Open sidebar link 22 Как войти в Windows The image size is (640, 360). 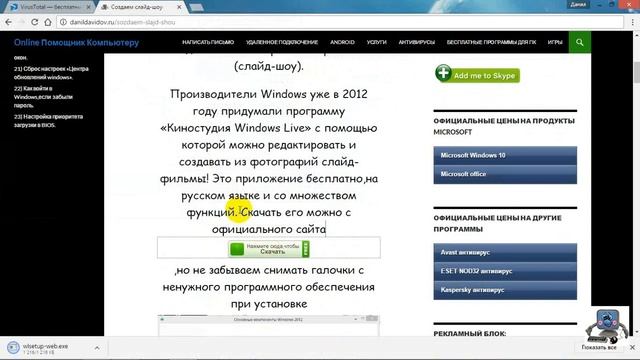[43, 97]
